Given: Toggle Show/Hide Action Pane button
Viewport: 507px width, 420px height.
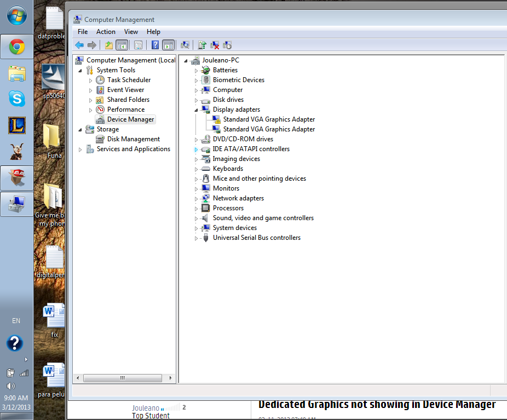Looking at the screenshot, I should click(x=169, y=45).
